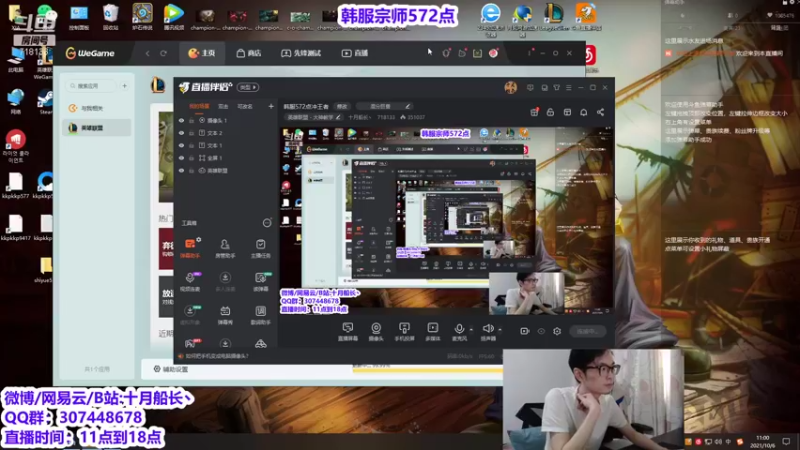Open the 类型 mode dropdown beside logo
The height and width of the screenshot is (450, 800).
pos(248,87)
